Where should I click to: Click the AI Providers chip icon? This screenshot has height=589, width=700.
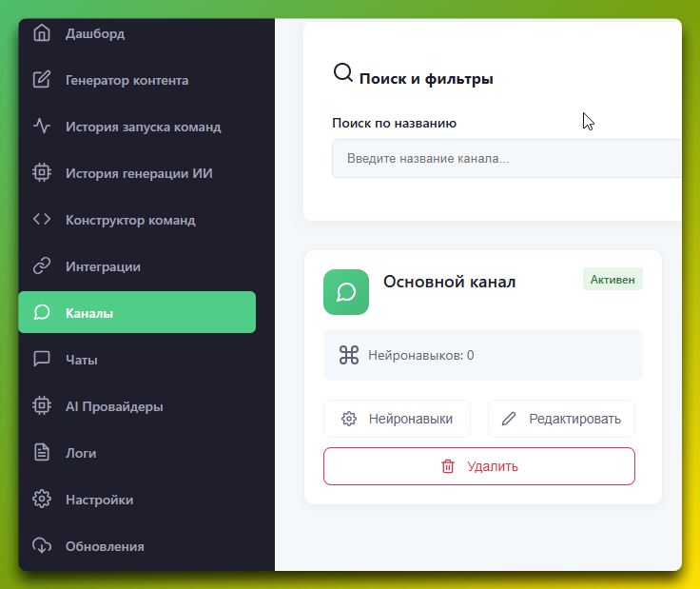41,406
